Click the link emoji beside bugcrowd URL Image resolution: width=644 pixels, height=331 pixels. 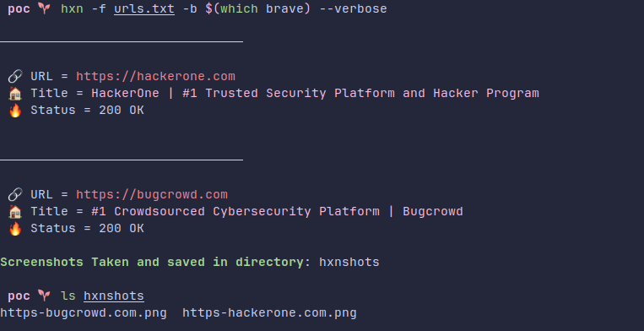[x=15, y=194]
